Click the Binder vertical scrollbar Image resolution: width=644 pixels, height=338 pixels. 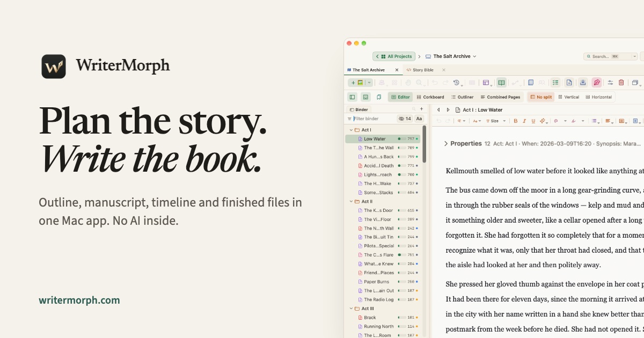(x=424, y=144)
